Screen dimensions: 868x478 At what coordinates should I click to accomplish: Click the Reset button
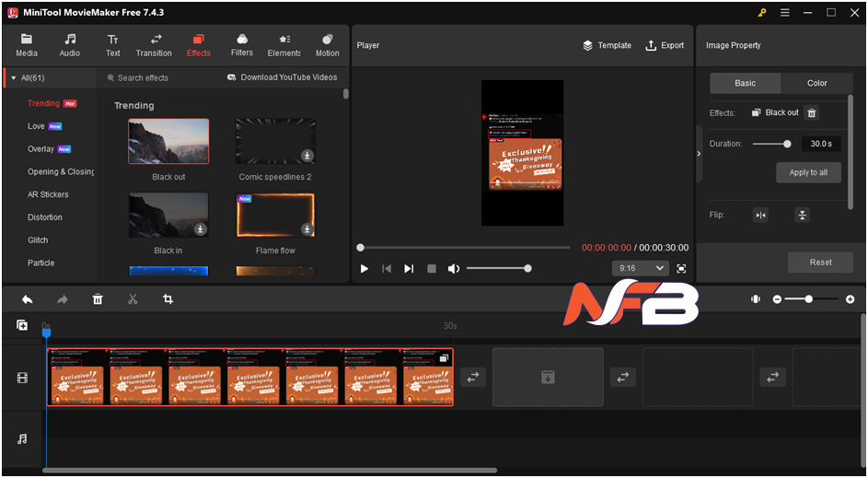[x=820, y=262]
